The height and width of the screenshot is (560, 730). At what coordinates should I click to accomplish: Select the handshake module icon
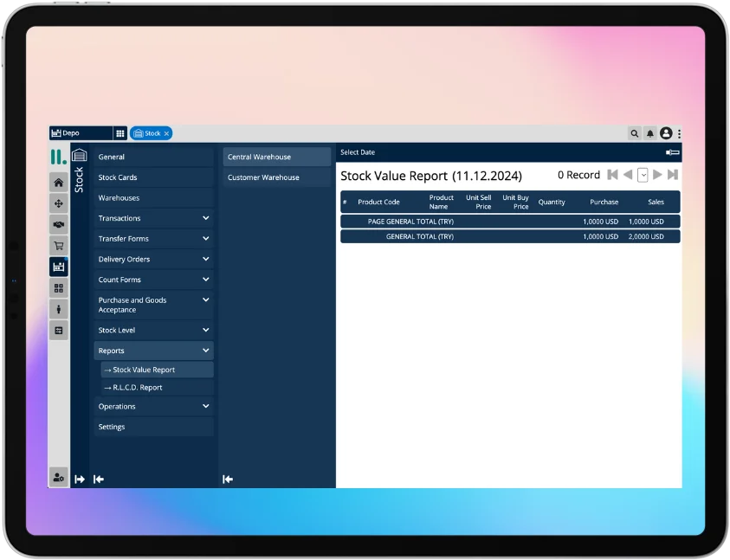pyautogui.click(x=58, y=224)
